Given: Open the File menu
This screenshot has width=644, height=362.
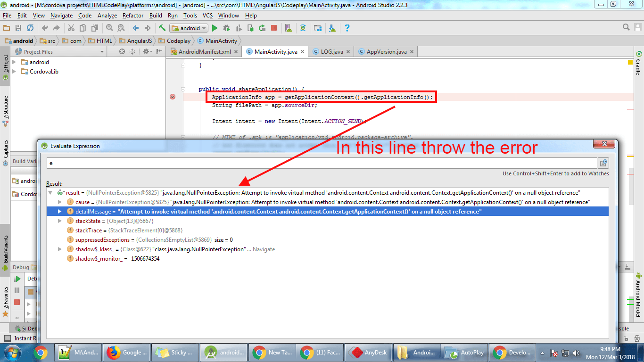Looking at the screenshot, I should [x=7, y=16].
